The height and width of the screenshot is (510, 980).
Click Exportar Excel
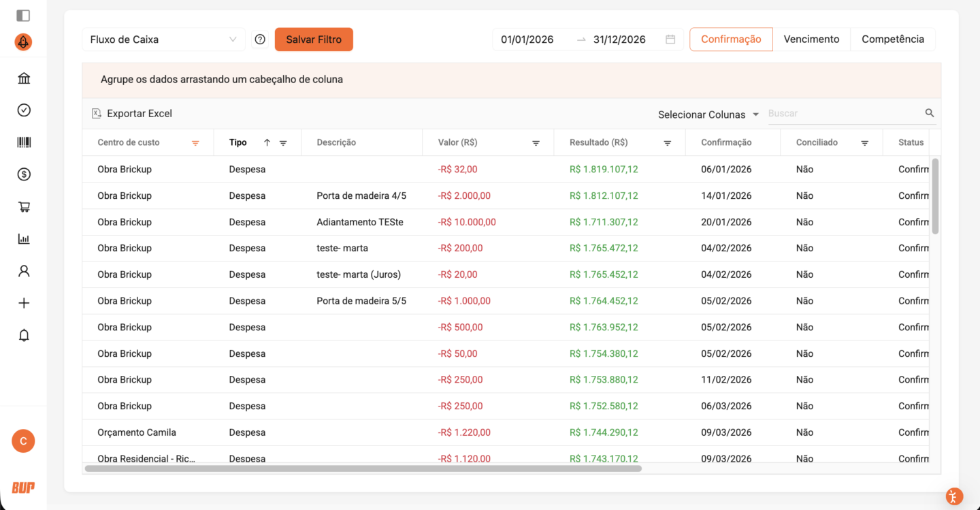click(132, 114)
